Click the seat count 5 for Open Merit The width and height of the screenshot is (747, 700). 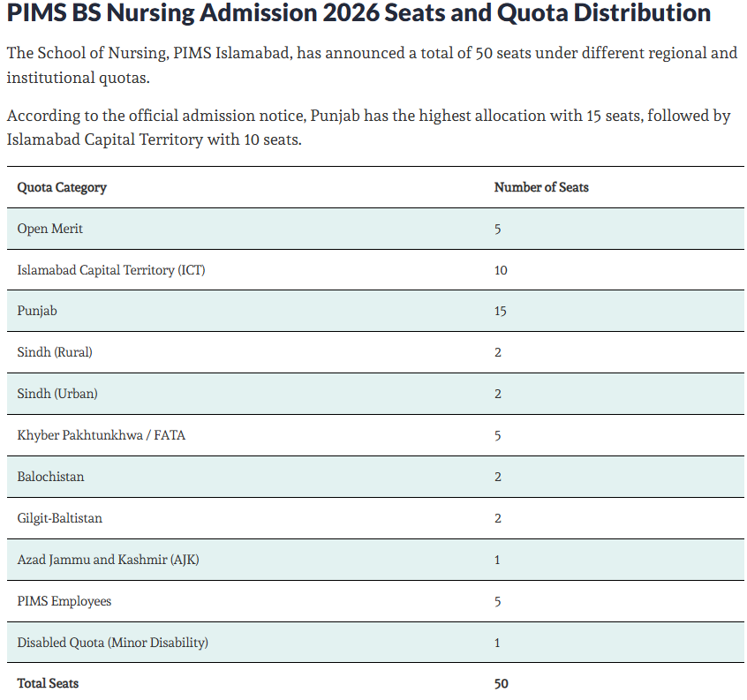click(497, 230)
